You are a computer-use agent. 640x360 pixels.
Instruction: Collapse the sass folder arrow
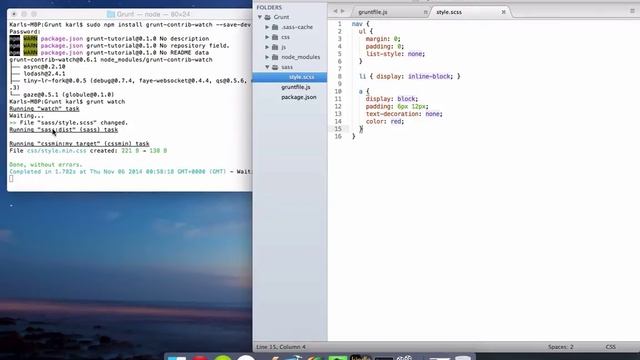pos(267,67)
